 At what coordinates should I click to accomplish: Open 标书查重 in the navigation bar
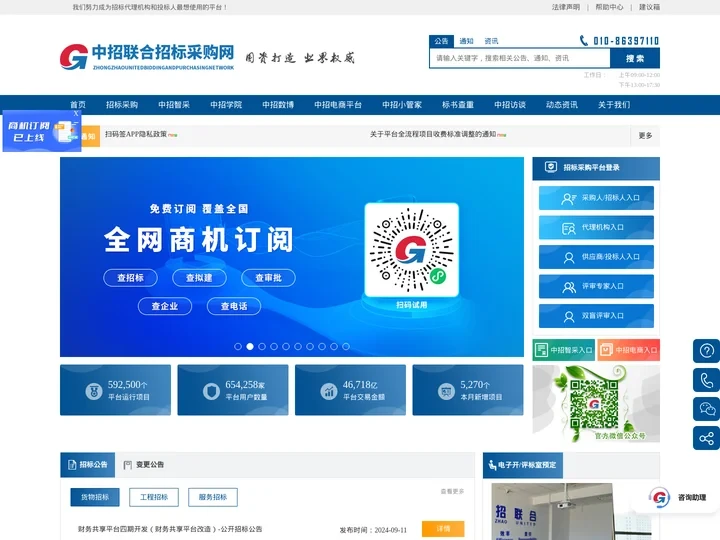(x=458, y=105)
